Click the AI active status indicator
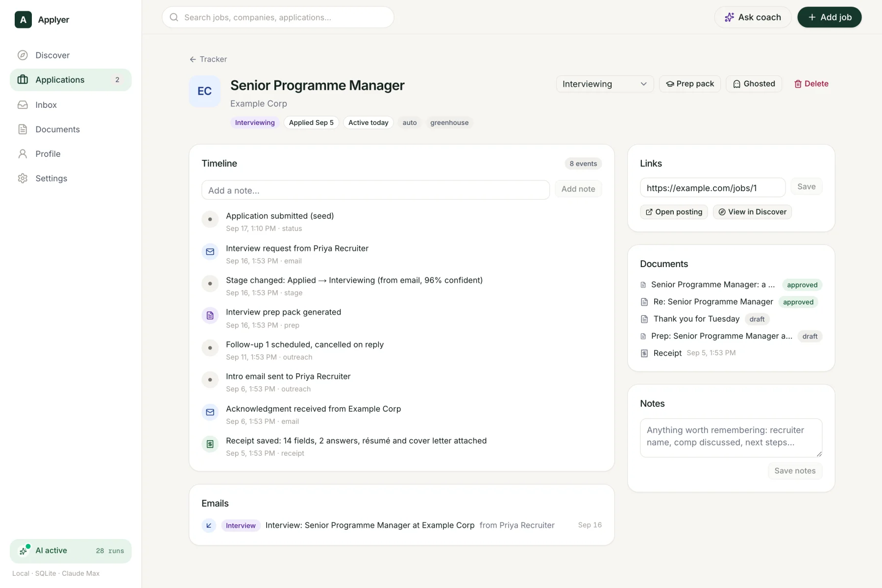Image resolution: width=882 pixels, height=588 pixels. point(71,551)
